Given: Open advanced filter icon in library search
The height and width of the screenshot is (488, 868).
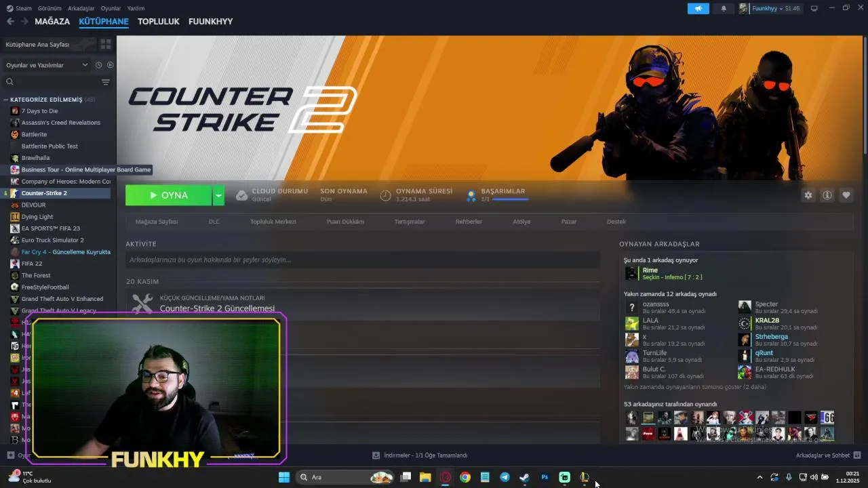Looking at the screenshot, I should 106,82.
